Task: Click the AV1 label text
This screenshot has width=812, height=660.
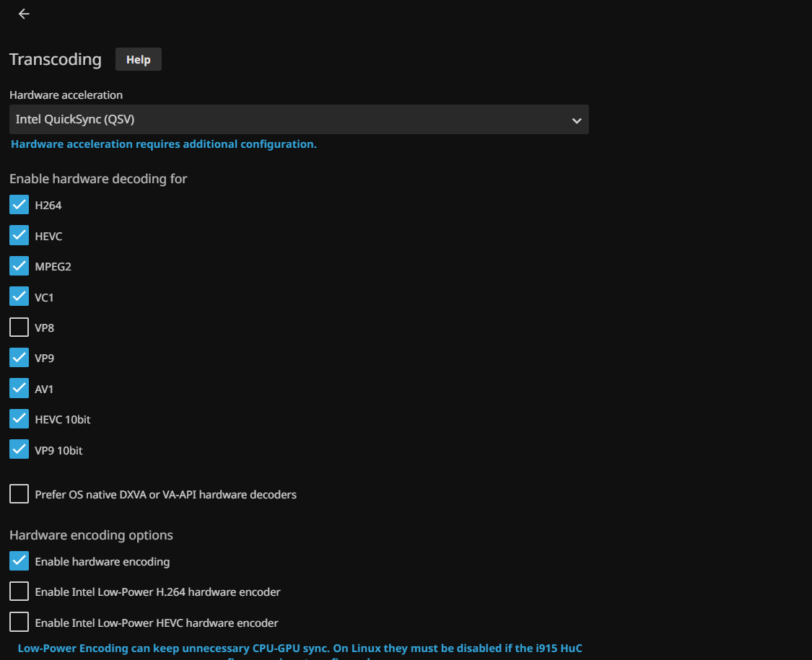Action: 44,389
